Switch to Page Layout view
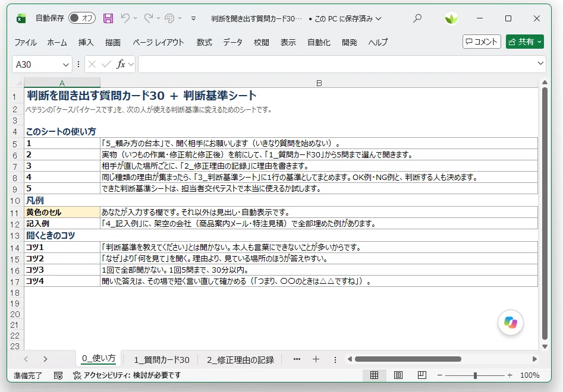Viewport: 563px width, 392px height. pos(398,375)
